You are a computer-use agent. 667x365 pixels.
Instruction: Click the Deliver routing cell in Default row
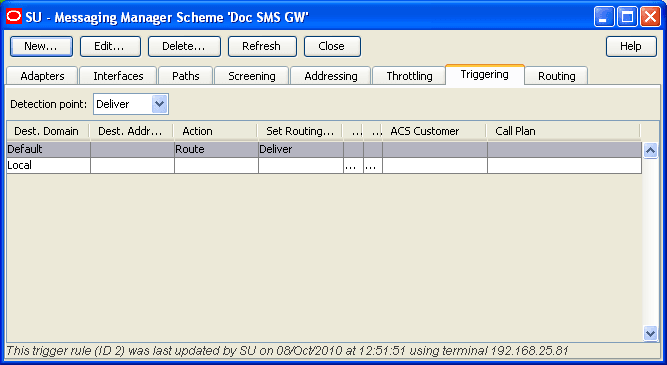pyautogui.click(x=300, y=149)
